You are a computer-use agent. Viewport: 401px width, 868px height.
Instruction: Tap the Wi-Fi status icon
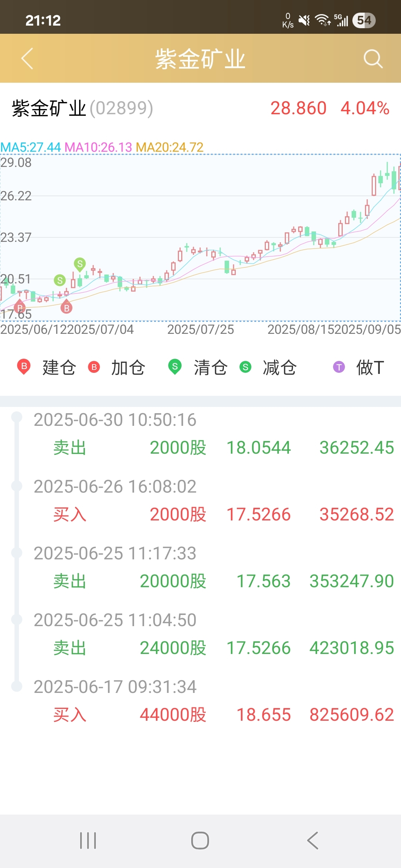point(323,20)
